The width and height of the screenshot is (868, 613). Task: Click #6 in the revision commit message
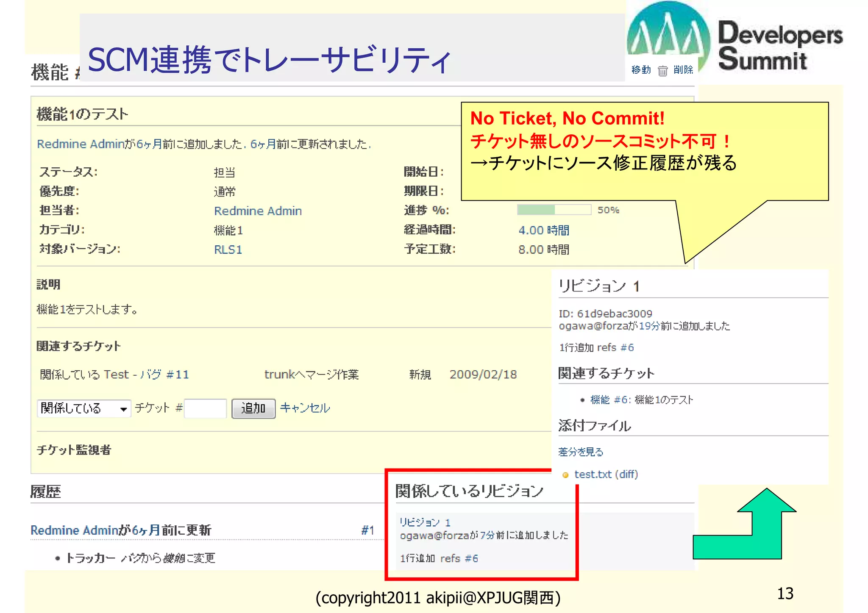pyautogui.click(x=627, y=347)
